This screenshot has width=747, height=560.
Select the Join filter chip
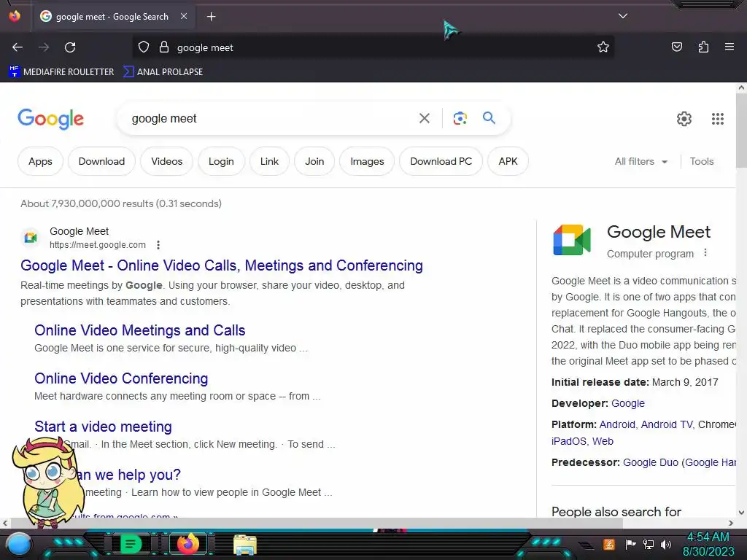314,161
